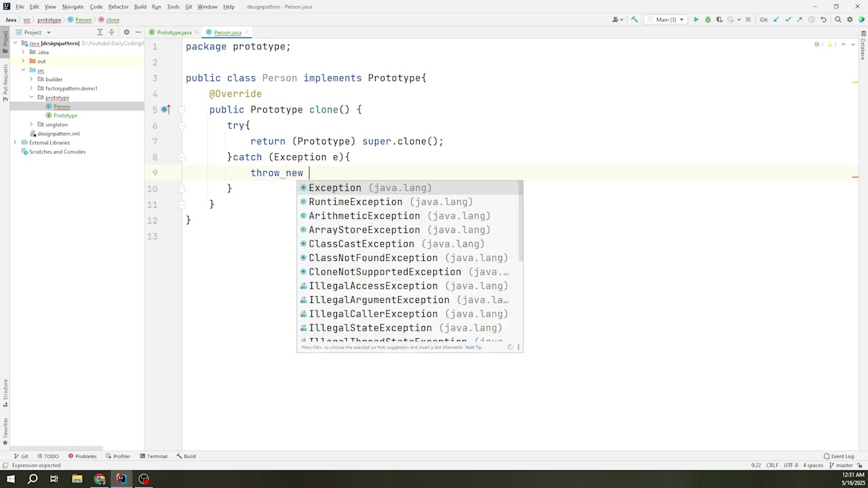Open the Main (3) run configuration dropdown
The width and height of the screenshot is (868, 488).
665,20
